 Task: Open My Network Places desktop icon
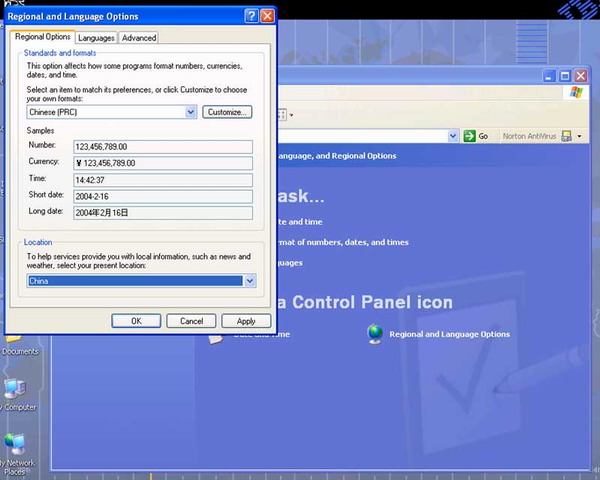[14, 444]
